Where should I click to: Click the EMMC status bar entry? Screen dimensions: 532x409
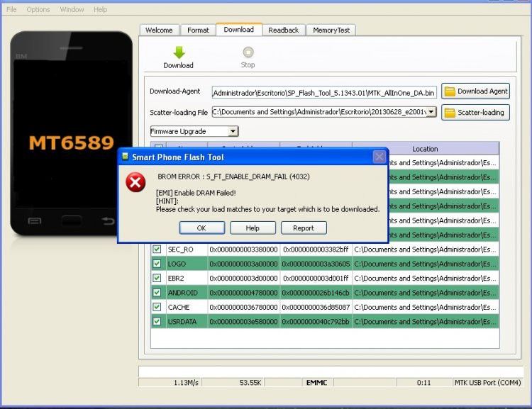click(x=316, y=383)
